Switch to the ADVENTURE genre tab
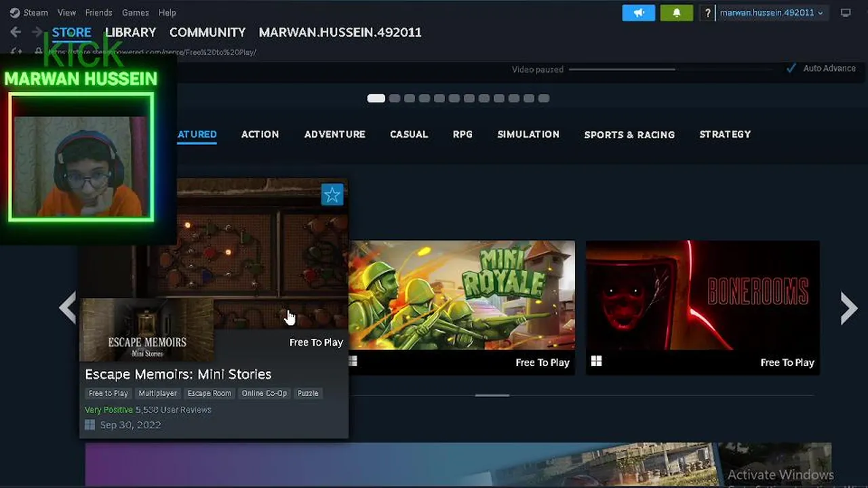This screenshot has height=488, width=868. pyautogui.click(x=335, y=134)
